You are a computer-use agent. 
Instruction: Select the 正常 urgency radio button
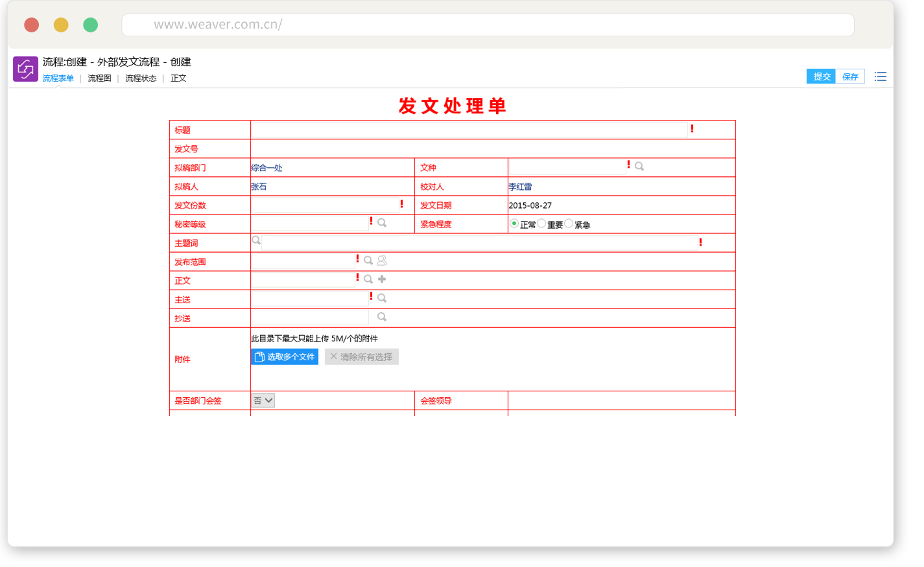point(514,224)
